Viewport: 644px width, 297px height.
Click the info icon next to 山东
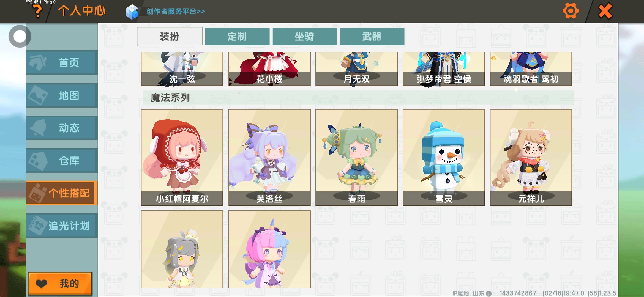(x=489, y=293)
